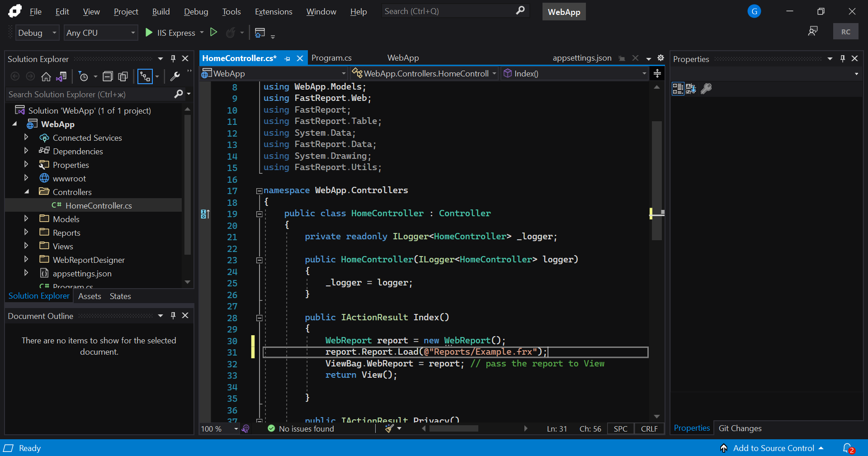Expand the Models folder

[26, 218]
